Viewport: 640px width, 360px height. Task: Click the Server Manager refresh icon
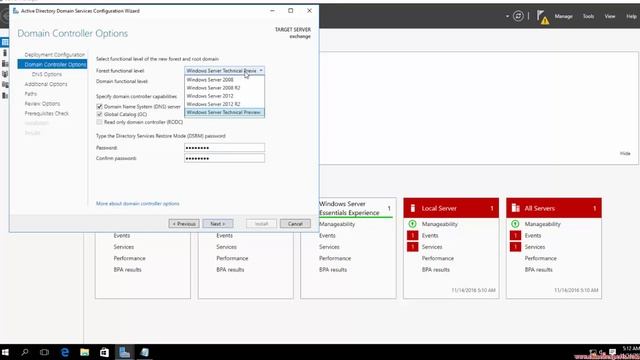(x=518, y=16)
